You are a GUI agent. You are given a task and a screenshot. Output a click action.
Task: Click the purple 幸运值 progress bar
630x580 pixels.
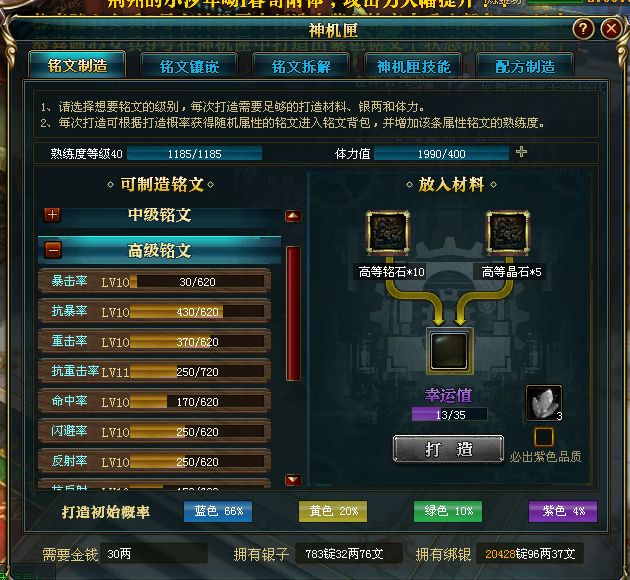coord(449,414)
